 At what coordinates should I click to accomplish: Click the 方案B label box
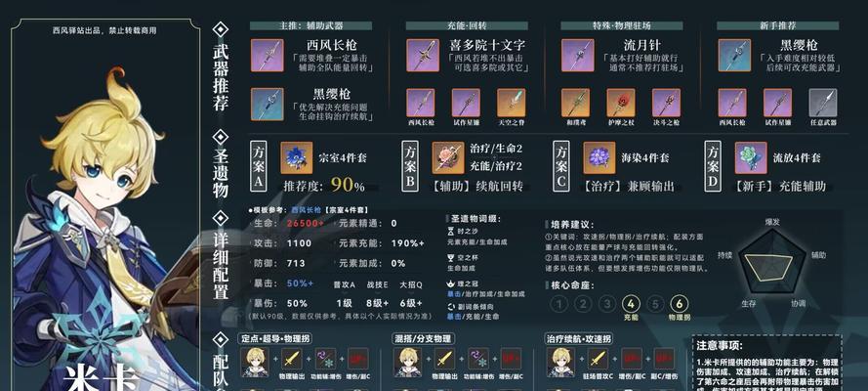click(409, 166)
